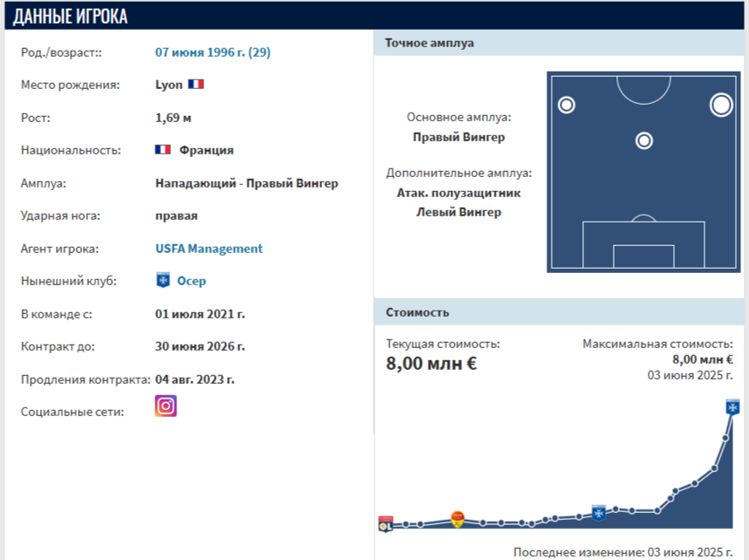This screenshot has width=749, height=560.
Task: Click the Агент игрока label
Action: click(59, 249)
